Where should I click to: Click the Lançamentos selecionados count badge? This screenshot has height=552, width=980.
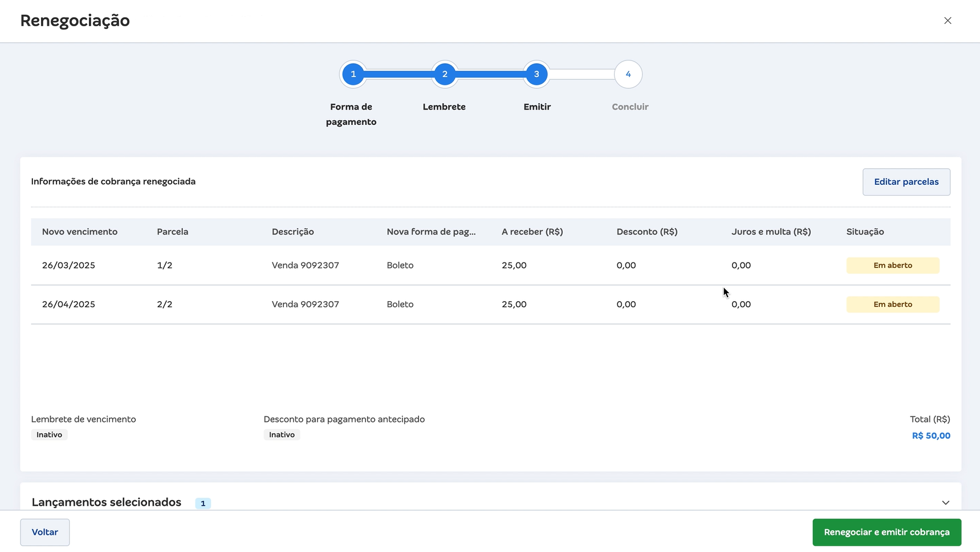[x=203, y=504]
